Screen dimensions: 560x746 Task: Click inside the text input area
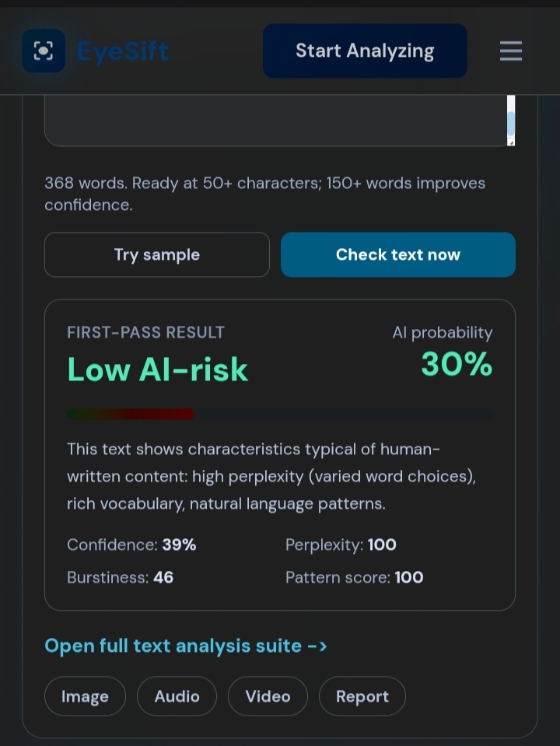pos(276,121)
